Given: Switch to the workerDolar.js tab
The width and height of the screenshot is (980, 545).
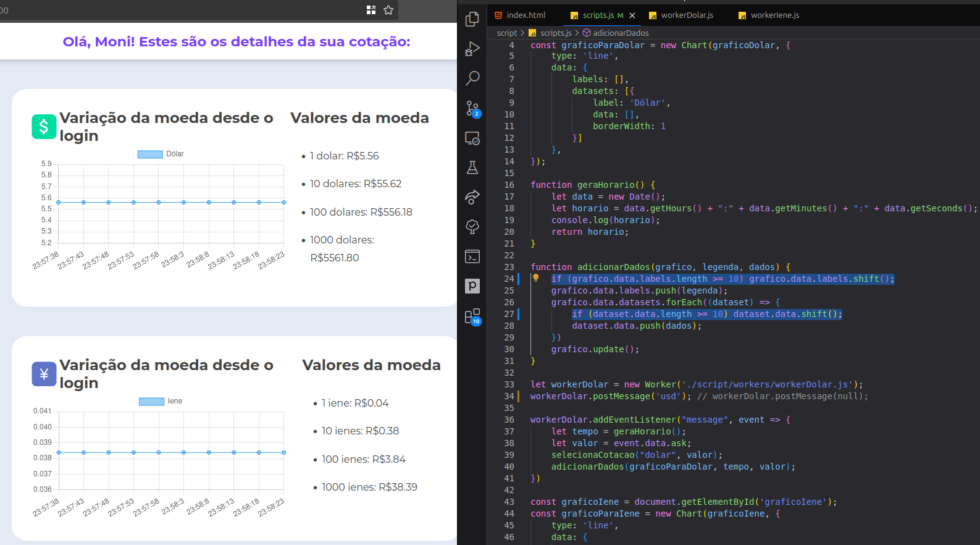Looking at the screenshot, I should (682, 15).
